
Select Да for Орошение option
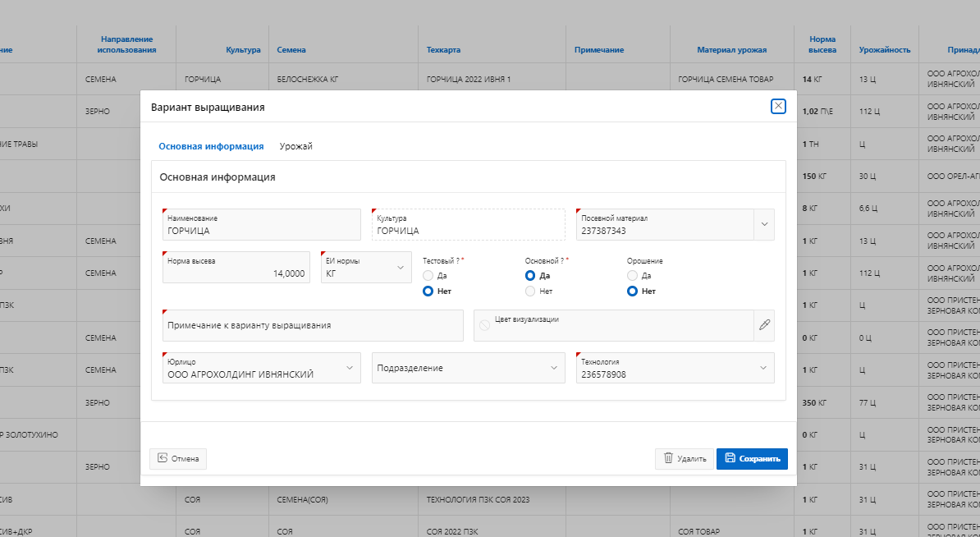click(x=632, y=276)
